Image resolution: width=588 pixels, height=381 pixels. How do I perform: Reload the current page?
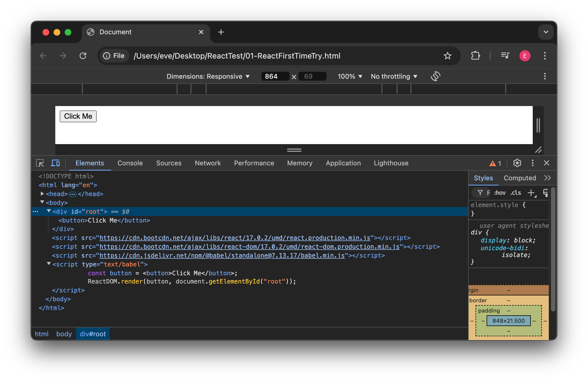tap(83, 56)
